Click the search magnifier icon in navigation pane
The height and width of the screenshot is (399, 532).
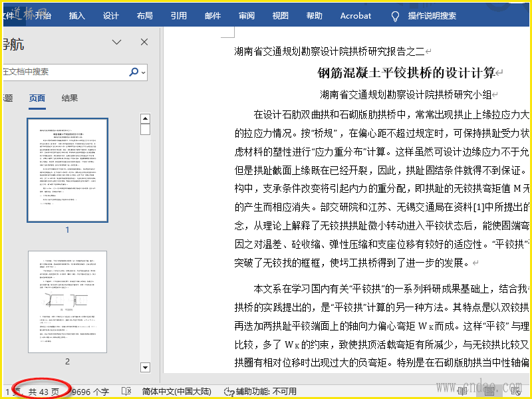tap(134, 72)
